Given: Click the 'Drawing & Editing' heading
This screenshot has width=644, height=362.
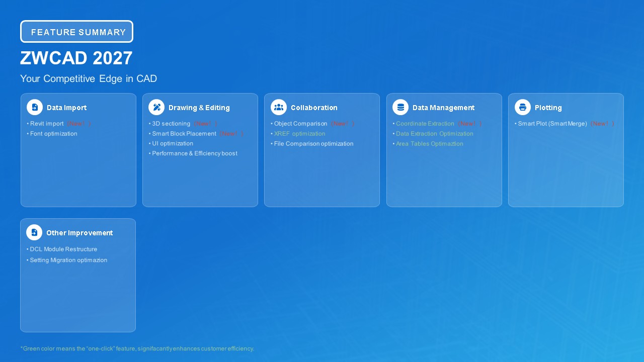Looking at the screenshot, I should tap(199, 108).
